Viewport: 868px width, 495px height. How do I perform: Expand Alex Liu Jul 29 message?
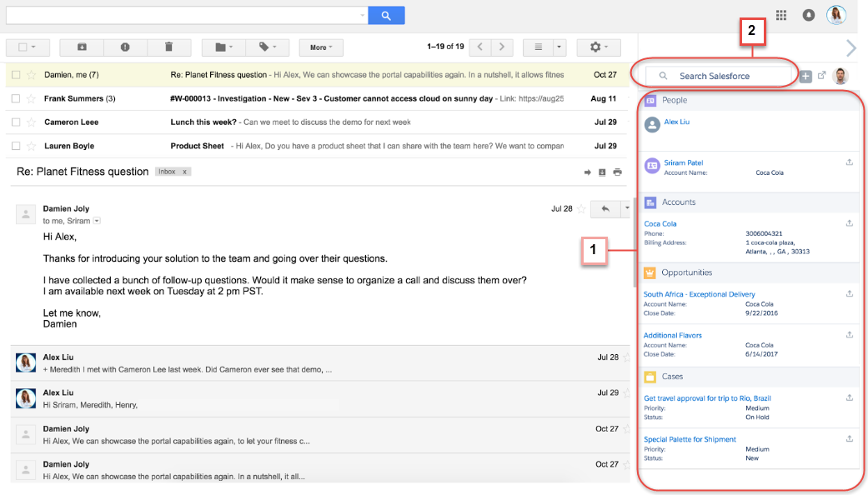click(320, 399)
